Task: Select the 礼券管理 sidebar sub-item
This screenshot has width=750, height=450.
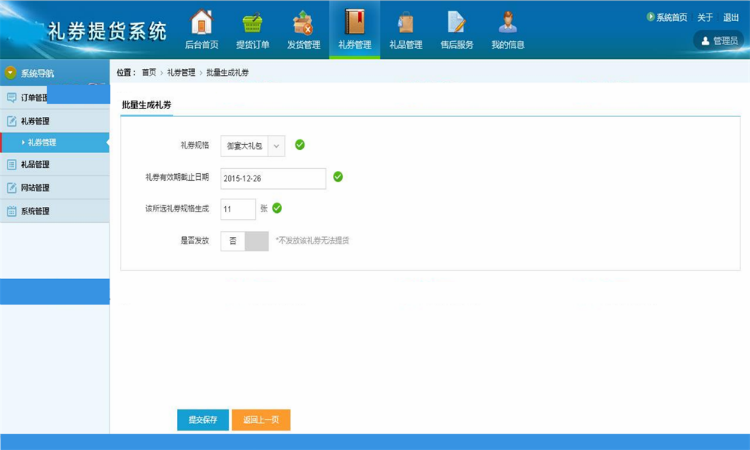Action: (42, 143)
